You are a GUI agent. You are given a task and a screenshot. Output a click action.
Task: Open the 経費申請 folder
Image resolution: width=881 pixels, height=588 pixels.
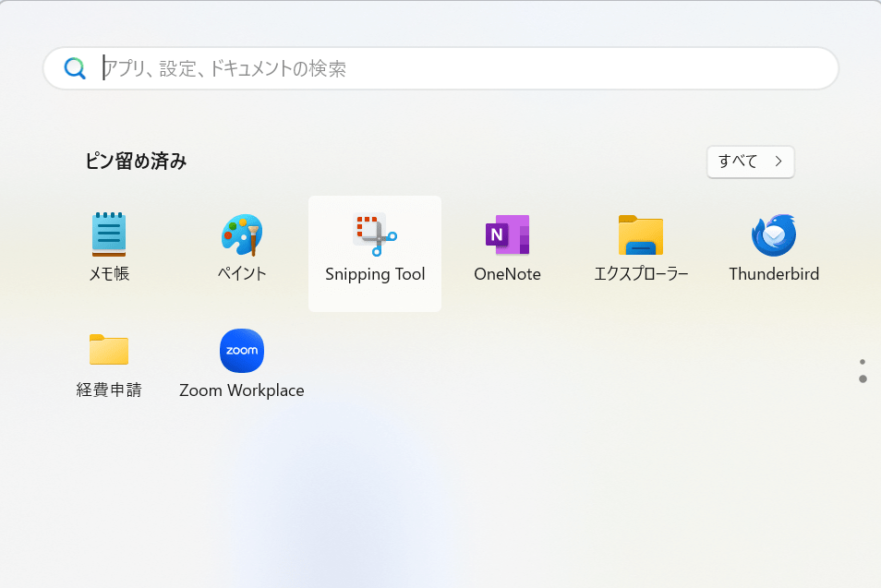point(109,364)
